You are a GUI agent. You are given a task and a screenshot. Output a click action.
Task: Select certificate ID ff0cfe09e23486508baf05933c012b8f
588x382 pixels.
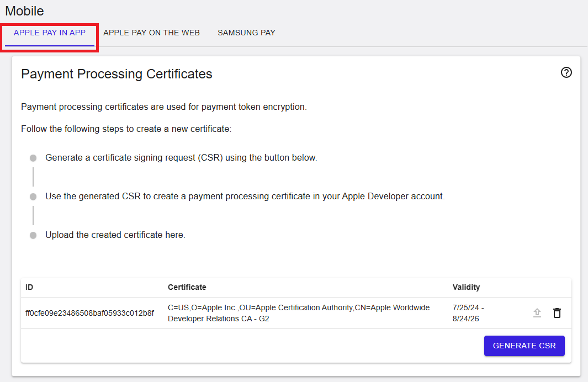[89, 313]
